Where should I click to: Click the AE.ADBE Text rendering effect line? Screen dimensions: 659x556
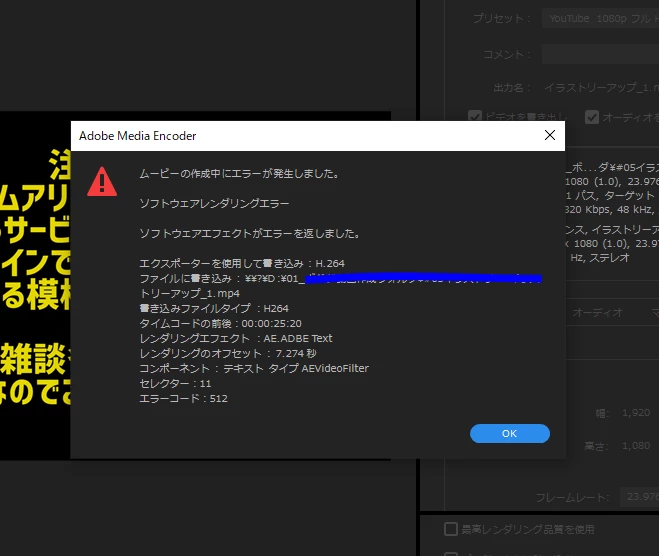235,338
